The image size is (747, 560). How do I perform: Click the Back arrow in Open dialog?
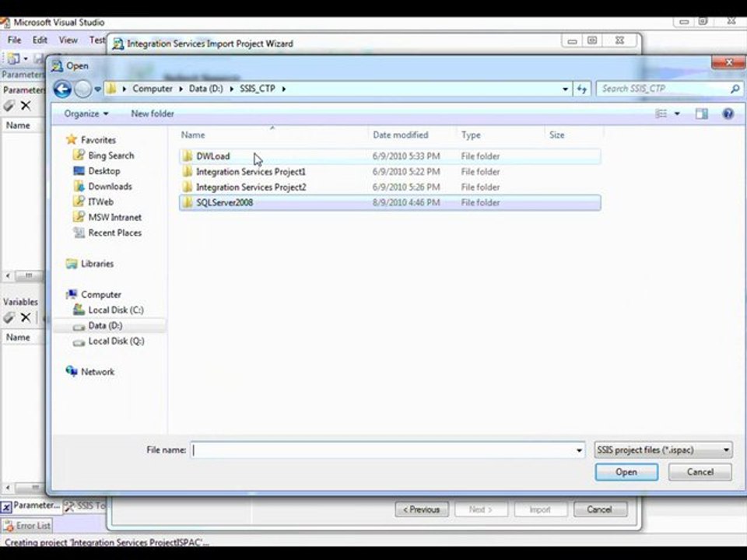62,89
